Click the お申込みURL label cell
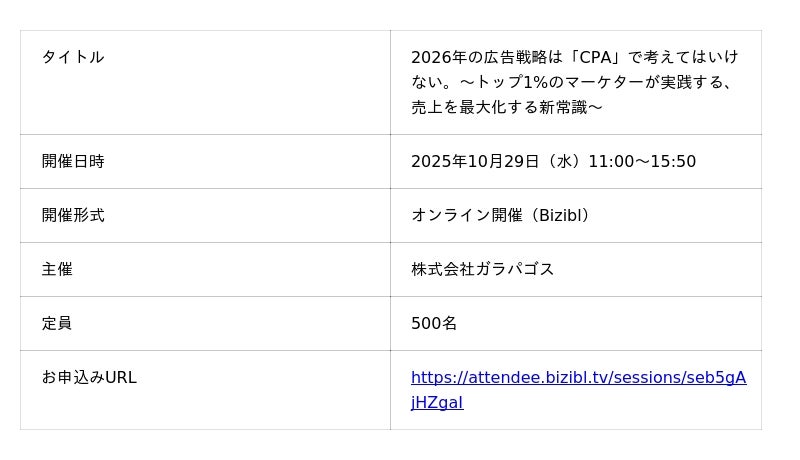 (89, 377)
